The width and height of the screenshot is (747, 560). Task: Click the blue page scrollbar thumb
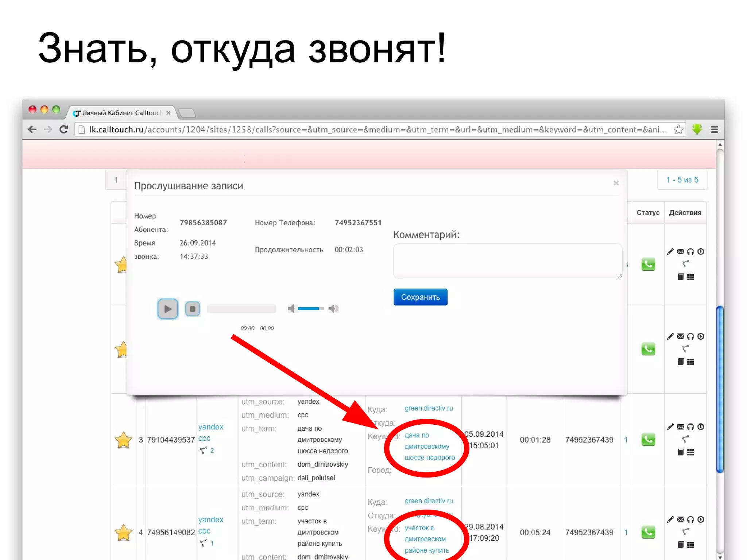click(720, 389)
